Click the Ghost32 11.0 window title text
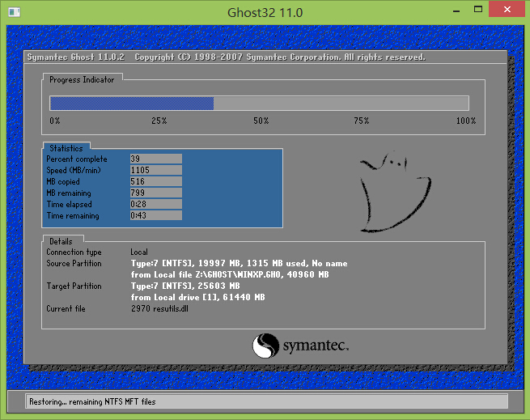This screenshot has height=420, width=530. 265,13
